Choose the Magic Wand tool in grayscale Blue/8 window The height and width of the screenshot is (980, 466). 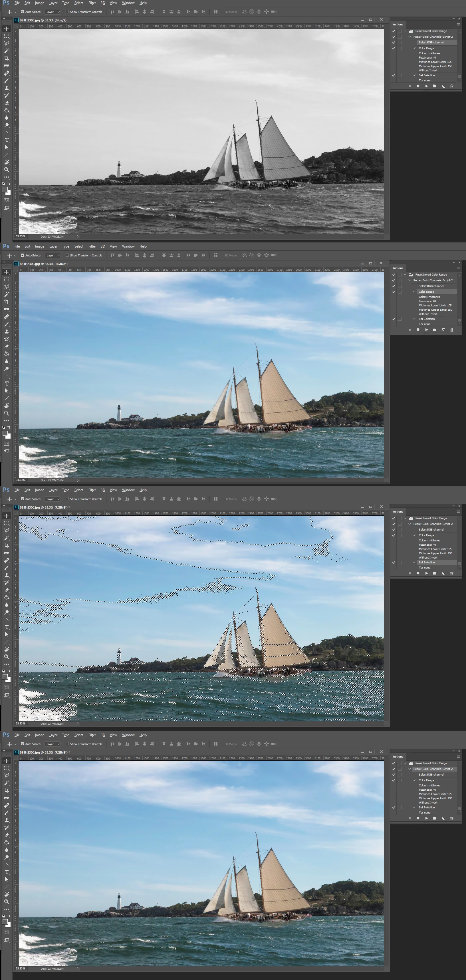tap(7, 51)
